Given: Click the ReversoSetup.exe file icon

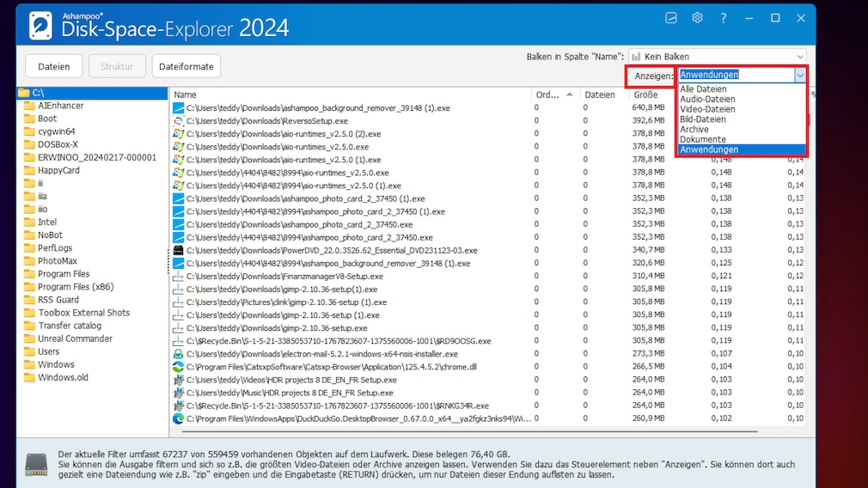Looking at the screenshot, I should (179, 121).
